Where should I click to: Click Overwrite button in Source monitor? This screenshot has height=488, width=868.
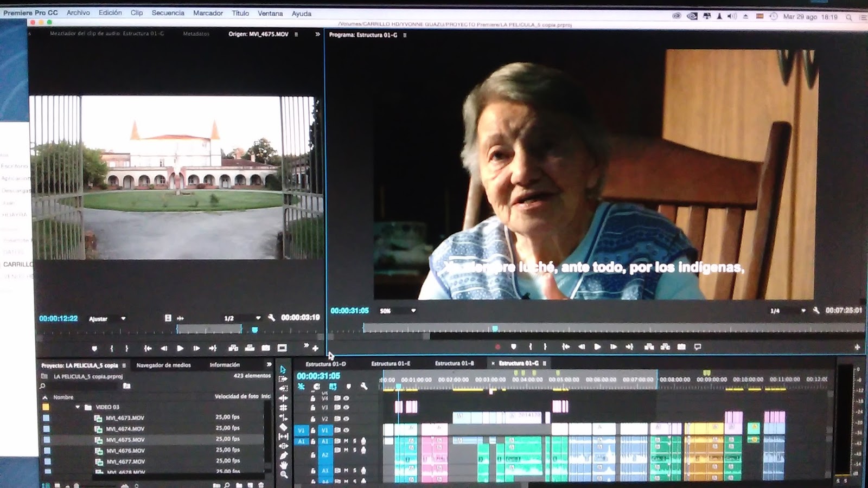point(250,348)
